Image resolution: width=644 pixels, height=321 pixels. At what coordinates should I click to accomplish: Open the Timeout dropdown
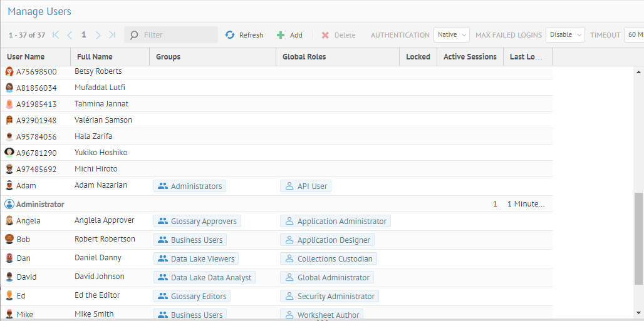point(633,35)
